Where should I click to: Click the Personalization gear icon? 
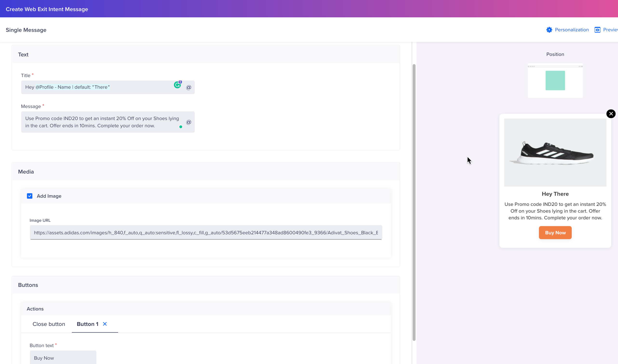point(549,30)
